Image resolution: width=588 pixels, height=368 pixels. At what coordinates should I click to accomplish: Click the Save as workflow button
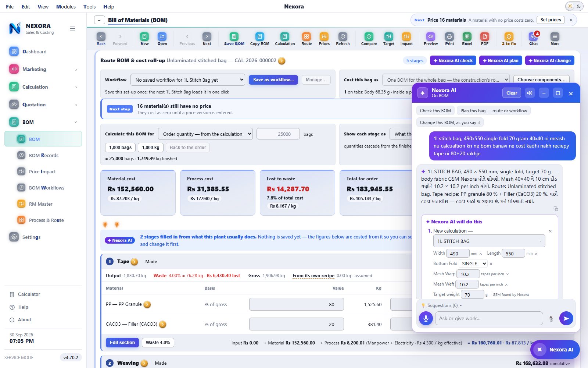[273, 80]
